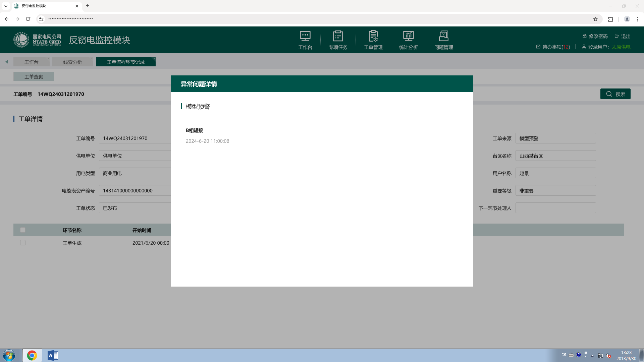Open the 问题管理 issue management icon

(443, 36)
